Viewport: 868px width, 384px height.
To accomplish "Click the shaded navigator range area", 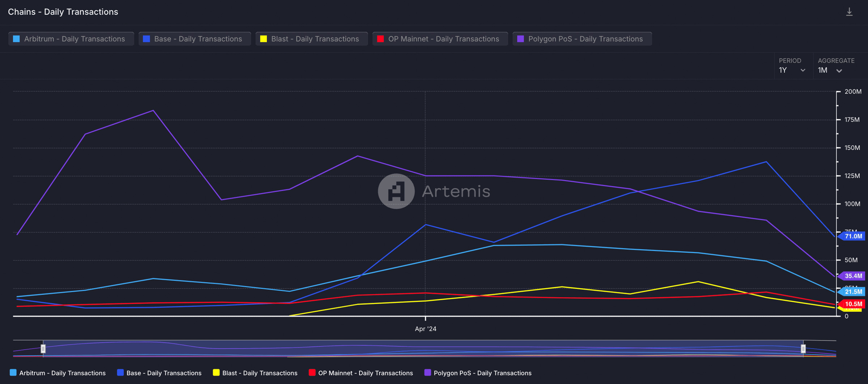I will pyautogui.click(x=423, y=349).
